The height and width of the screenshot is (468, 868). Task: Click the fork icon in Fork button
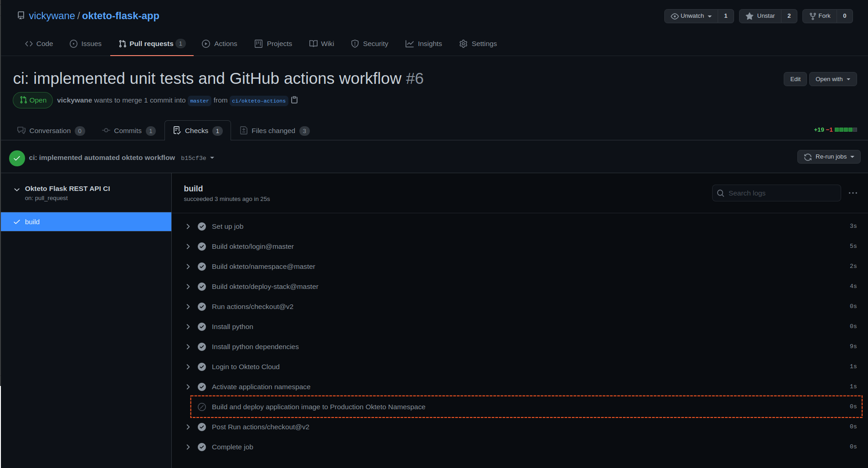[x=812, y=16]
